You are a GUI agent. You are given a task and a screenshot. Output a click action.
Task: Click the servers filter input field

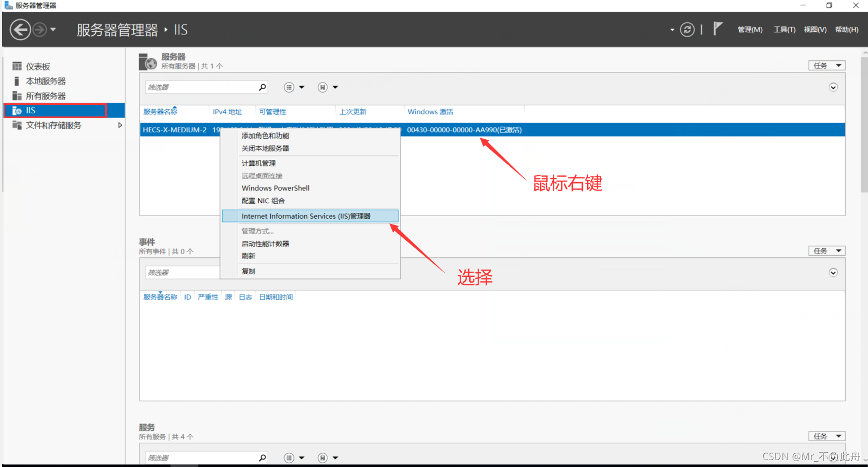pos(201,87)
